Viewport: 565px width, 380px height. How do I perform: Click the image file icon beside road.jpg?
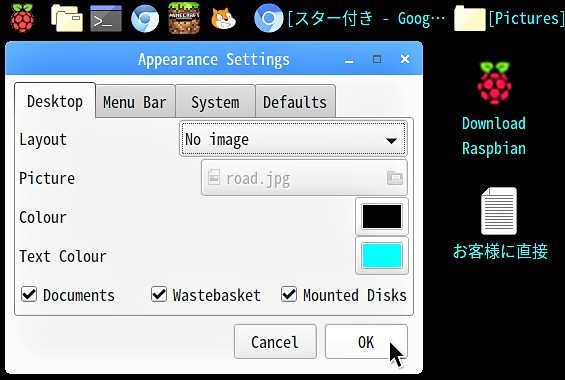coord(214,178)
